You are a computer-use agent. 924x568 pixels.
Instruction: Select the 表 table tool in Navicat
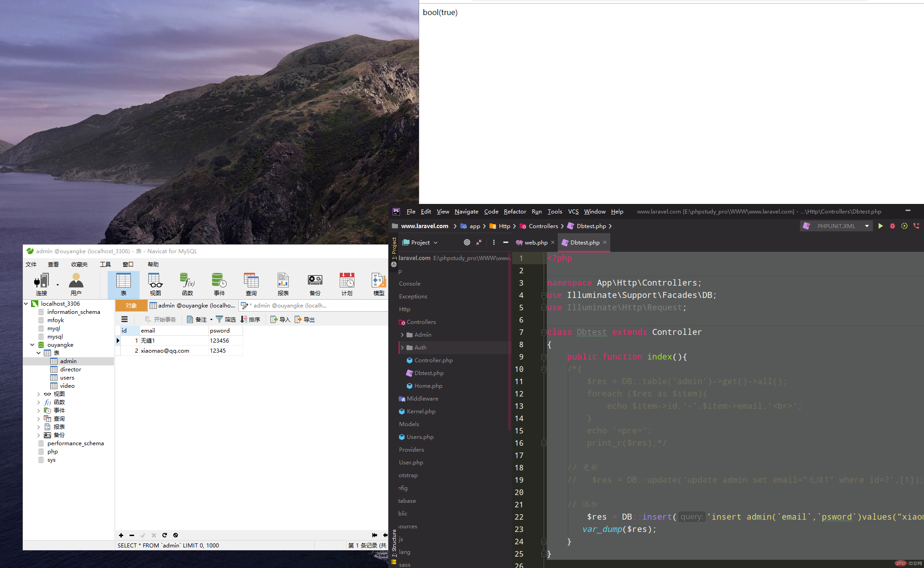tap(123, 284)
